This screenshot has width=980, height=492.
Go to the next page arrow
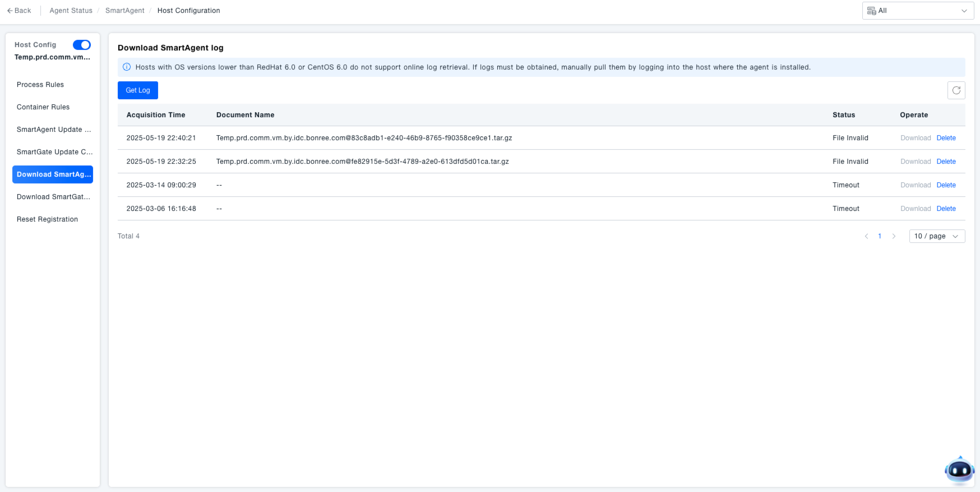[894, 236]
